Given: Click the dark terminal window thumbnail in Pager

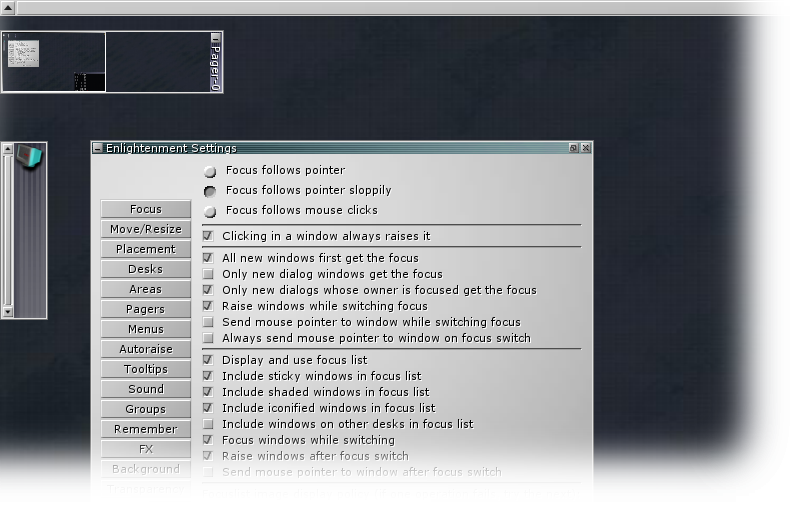Looking at the screenshot, I should point(89,82).
